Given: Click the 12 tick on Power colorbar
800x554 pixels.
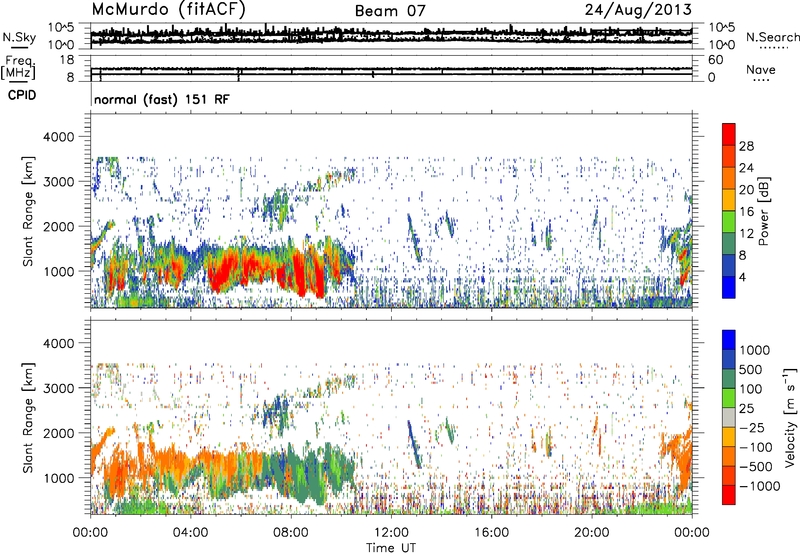Looking at the screenshot, I should click(x=746, y=234).
